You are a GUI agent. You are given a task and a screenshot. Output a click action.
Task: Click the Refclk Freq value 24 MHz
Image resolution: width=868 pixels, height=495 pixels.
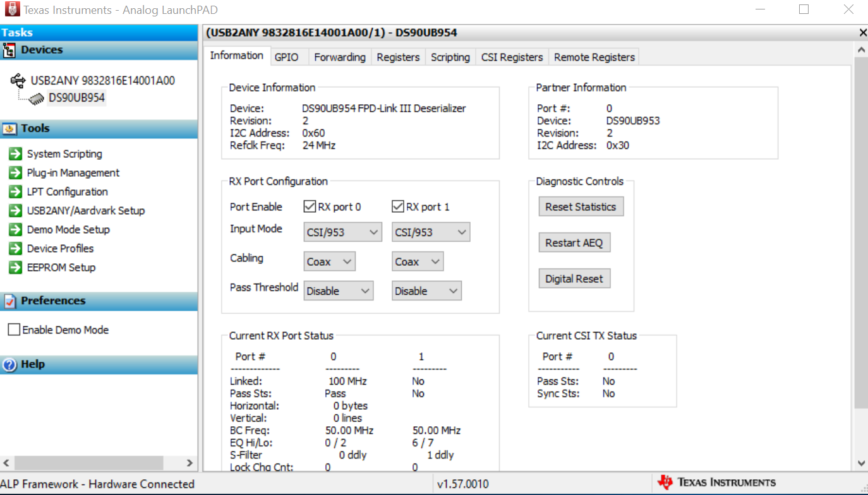coord(318,145)
